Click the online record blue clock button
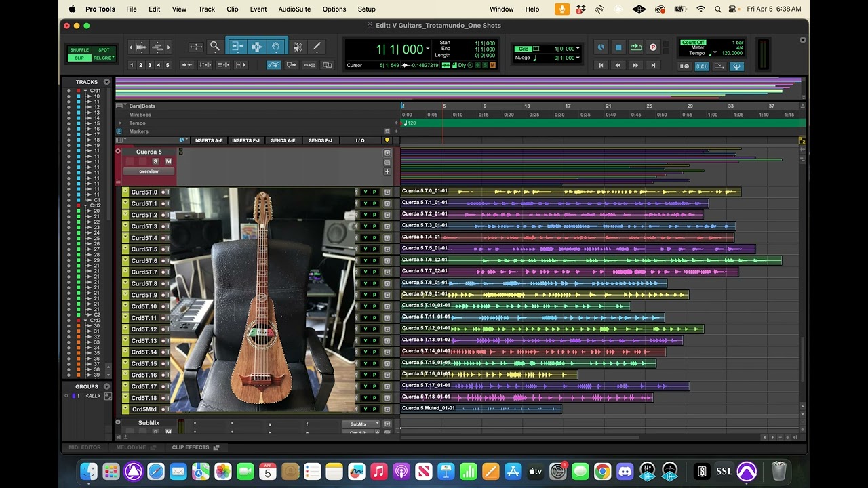The width and height of the screenshot is (868, 488). tap(601, 47)
